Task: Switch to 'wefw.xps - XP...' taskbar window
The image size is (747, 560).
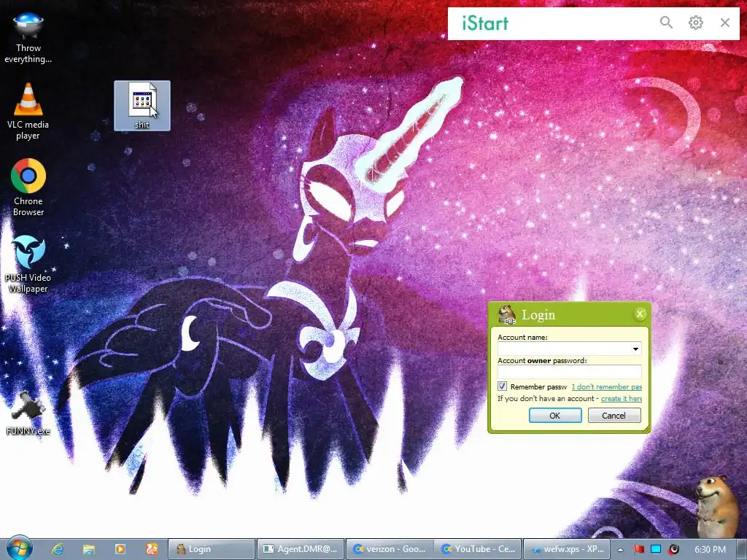Action: pyautogui.click(x=567, y=549)
